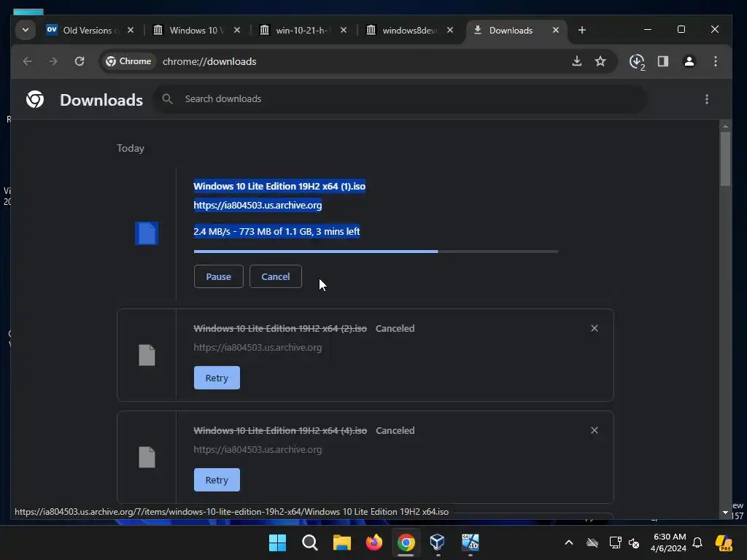Close the Old Versions tab
Image resolution: width=747 pixels, height=560 pixels.
point(131,30)
